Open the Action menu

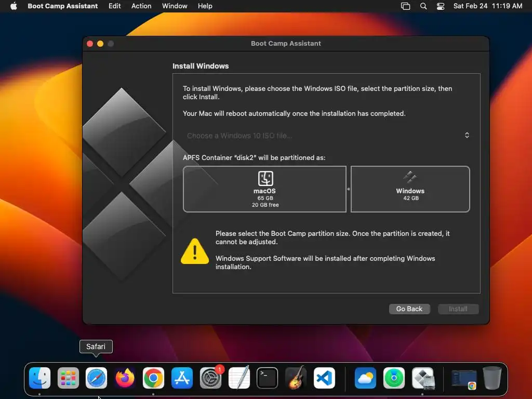coord(141,6)
